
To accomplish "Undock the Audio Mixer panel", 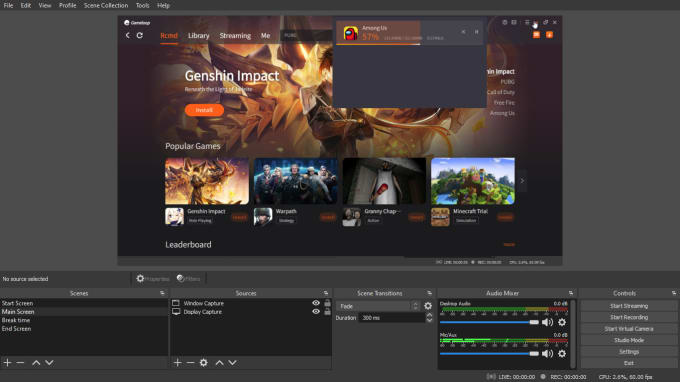I will click(x=571, y=293).
